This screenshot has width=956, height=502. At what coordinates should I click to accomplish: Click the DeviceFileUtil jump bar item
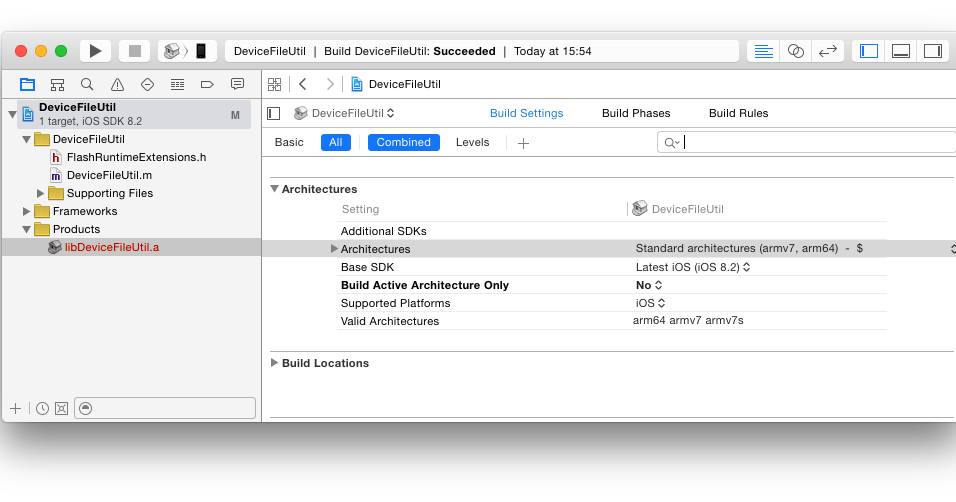(x=396, y=84)
